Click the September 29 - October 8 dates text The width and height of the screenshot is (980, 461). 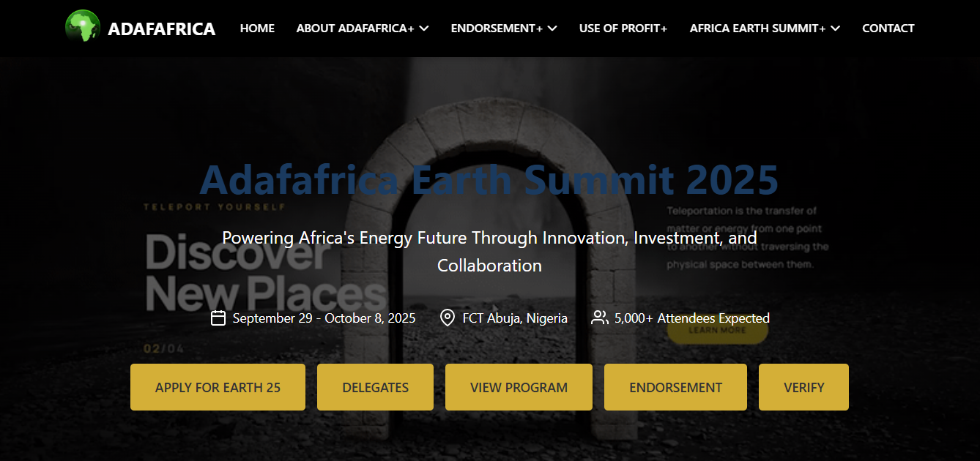pos(324,318)
